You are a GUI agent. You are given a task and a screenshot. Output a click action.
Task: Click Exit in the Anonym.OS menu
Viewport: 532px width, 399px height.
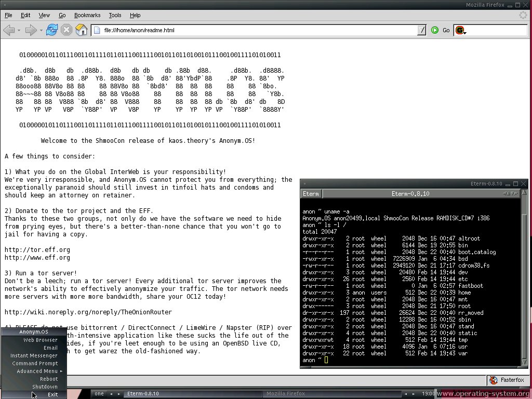point(34,395)
